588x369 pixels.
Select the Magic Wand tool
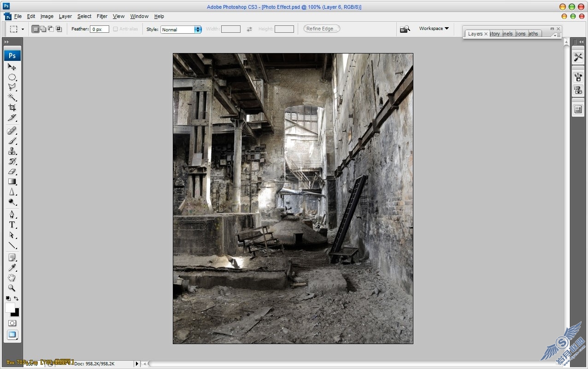pos(12,97)
